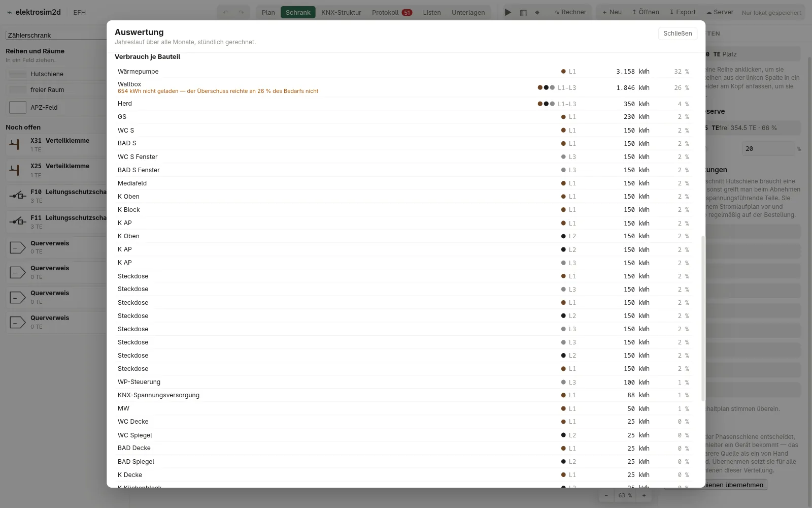
Task: Select the first Querverweis arrow icon
Action: coord(18,247)
